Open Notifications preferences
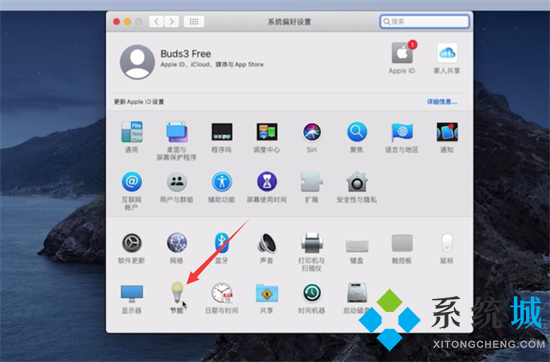 (447, 132)
